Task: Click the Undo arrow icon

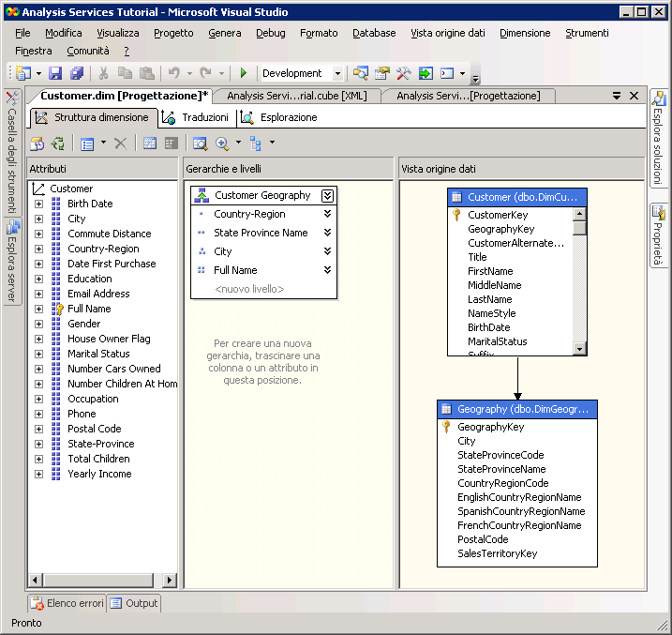Action: (x=173, y=73)
